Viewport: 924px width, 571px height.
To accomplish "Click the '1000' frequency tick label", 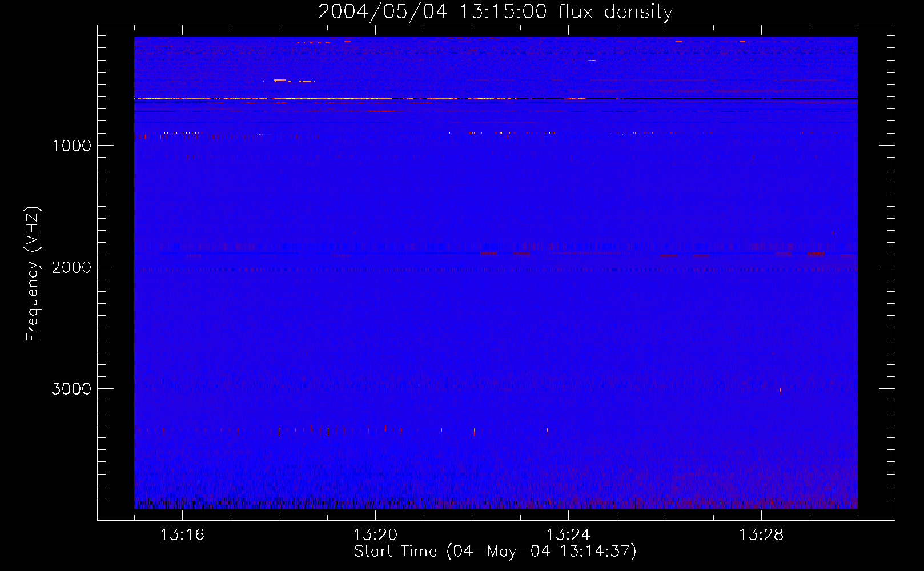I will (x=71, y=146).
